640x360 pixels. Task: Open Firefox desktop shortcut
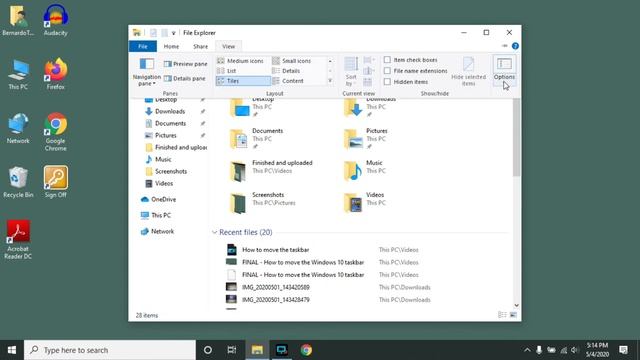[56, 74]
